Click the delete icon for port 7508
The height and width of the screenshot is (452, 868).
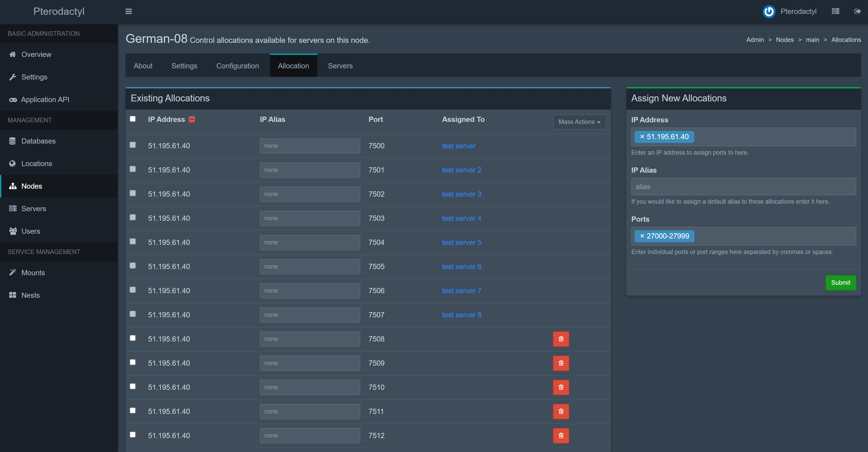point(561,339)
